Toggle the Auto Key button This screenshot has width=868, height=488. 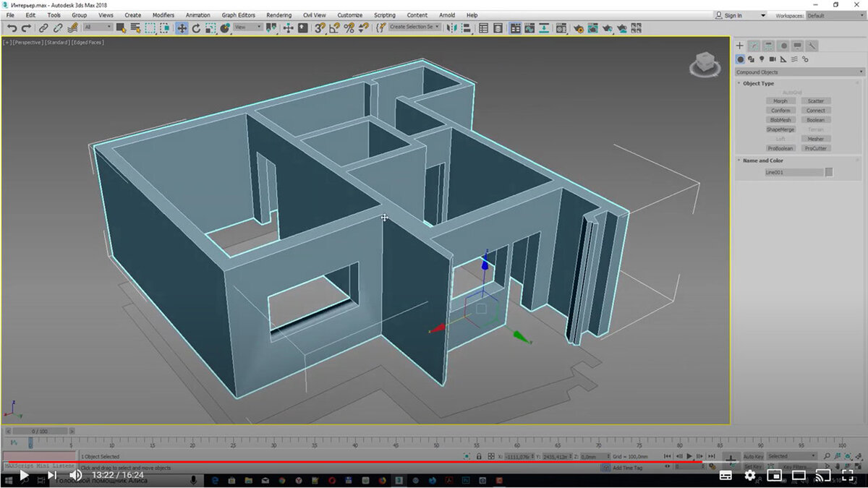click(753, 456)
